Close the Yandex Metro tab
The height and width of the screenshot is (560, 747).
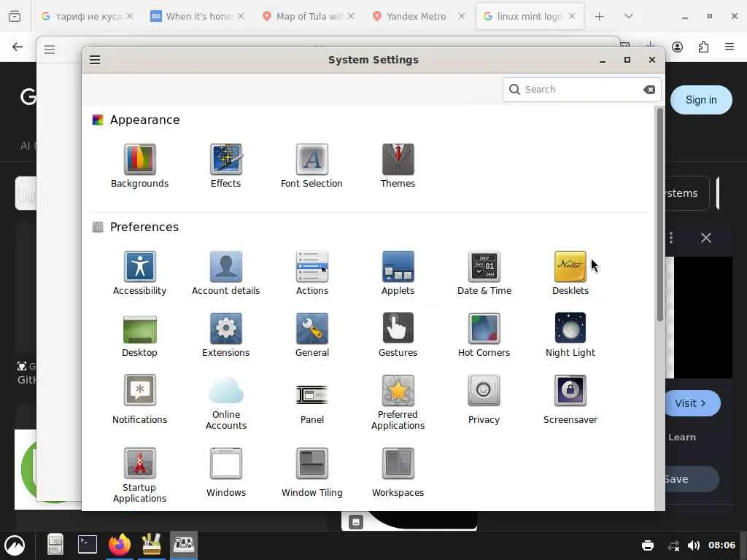461,16
